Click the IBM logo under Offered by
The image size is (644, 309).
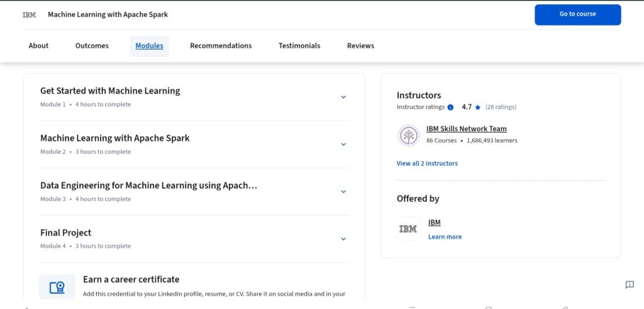pyautogui.click(x=408, y=229)
